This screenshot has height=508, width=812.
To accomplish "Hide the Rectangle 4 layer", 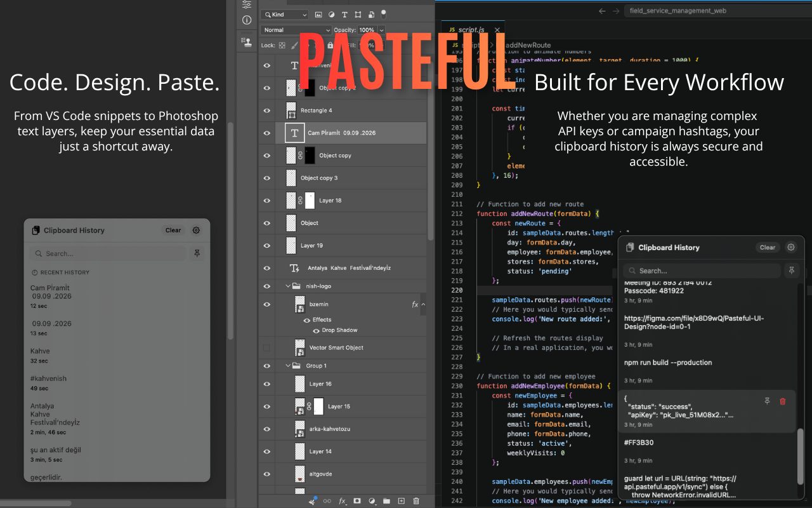I will click(x=266, y=110).
